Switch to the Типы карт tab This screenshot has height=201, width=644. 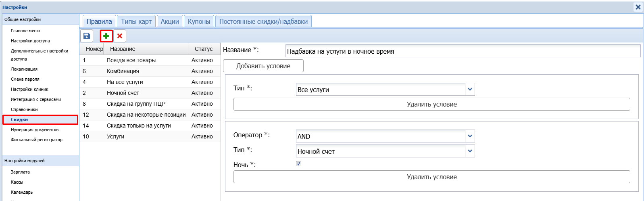(136, 21)
